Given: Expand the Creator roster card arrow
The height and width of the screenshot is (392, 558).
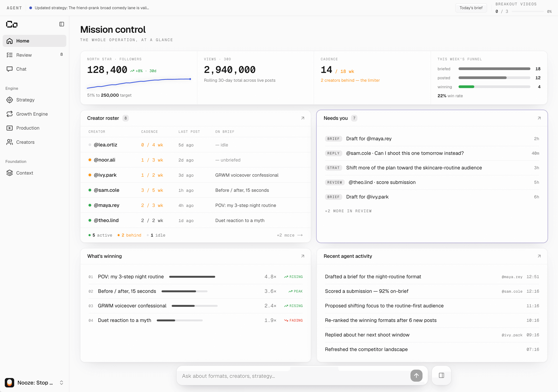Looking at the screenshot, I should pyautogui.click(x=303, y=118).
